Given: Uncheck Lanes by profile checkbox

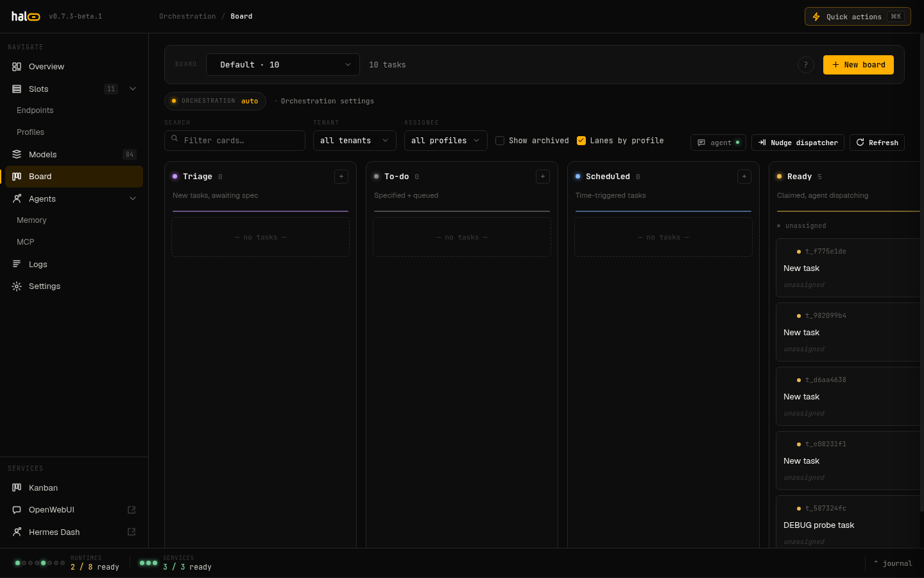Looking at the screenshot, I should [x=581, y=141].
